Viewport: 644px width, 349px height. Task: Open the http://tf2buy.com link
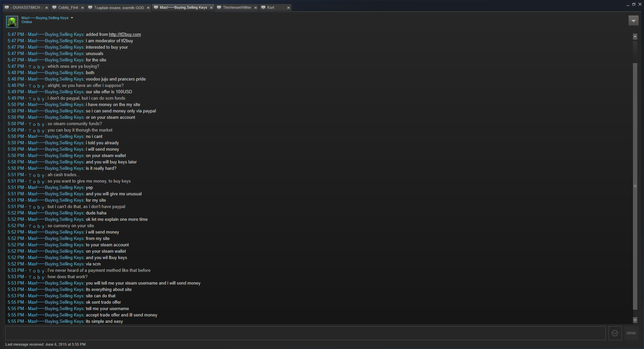point(125,35)
